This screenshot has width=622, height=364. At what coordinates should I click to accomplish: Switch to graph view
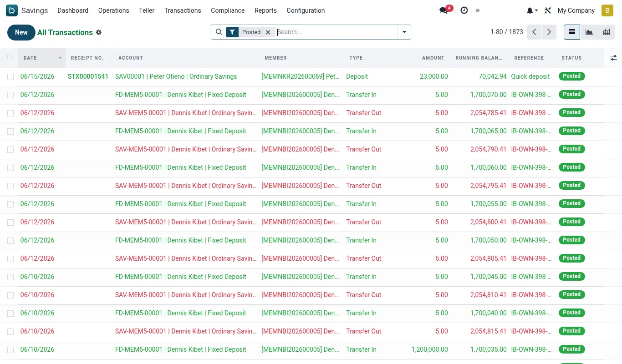(x=589, y=32)
